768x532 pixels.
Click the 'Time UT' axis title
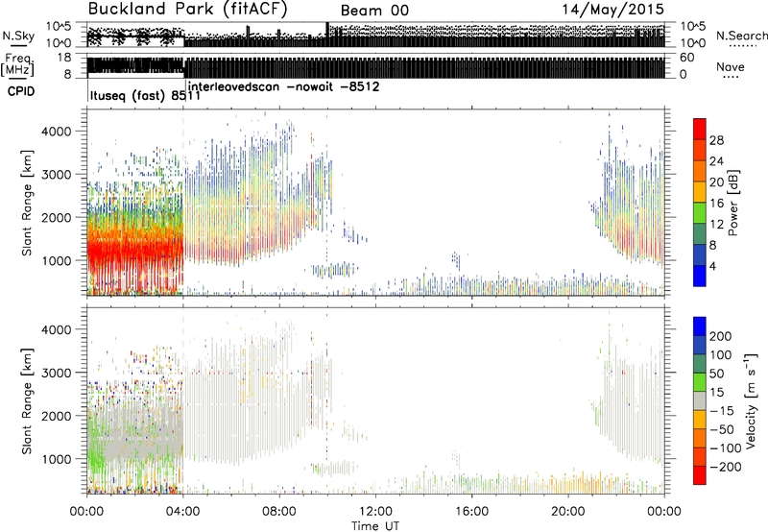(375, 526)
